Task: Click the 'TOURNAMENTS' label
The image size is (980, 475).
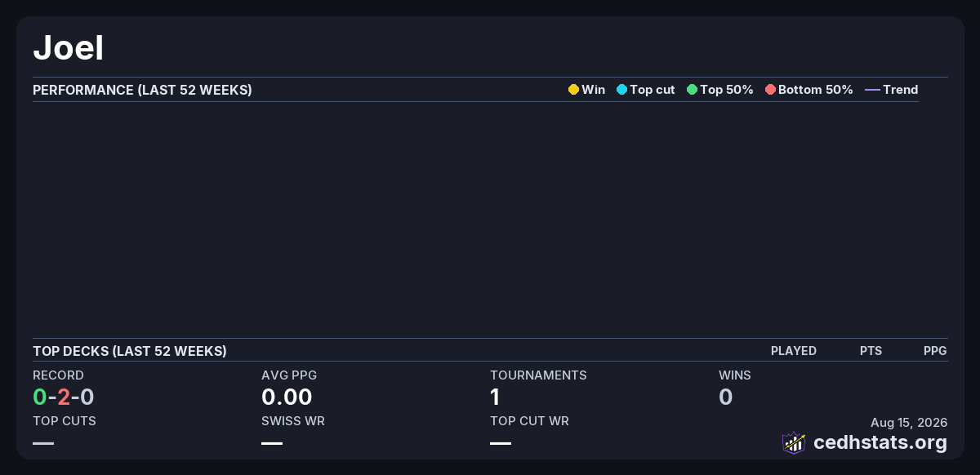Action: (x=538, y=375)
